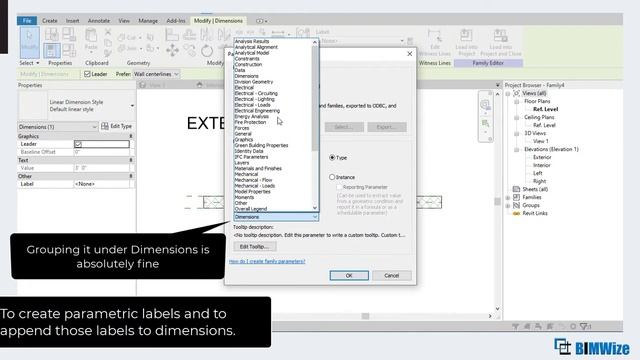
Task: Open the How do I create family parameters link
Action: 267,261
